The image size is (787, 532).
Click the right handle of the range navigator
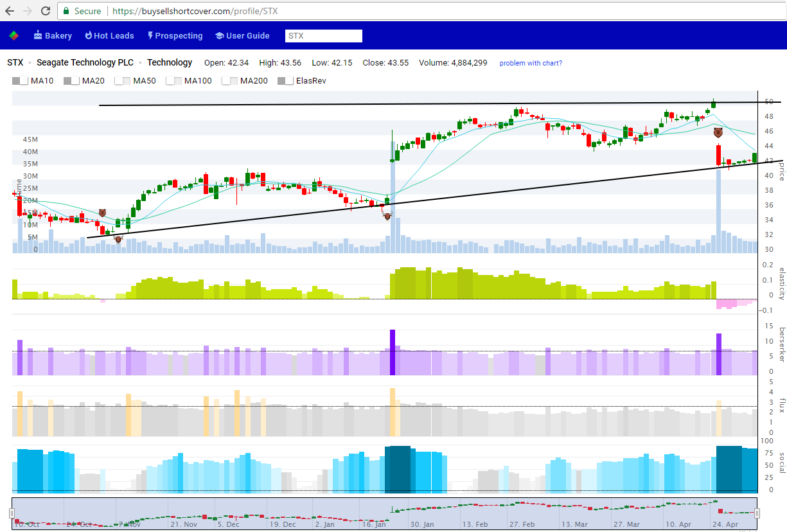point(757,513)
